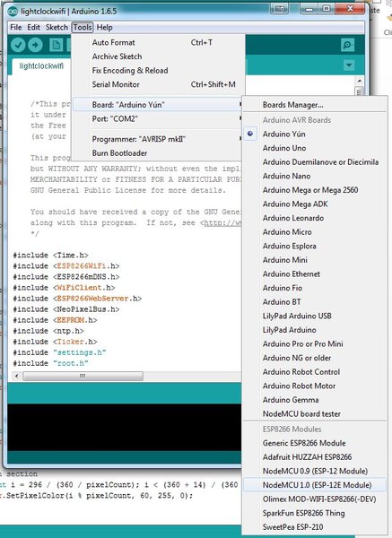Select Arduino Robot Control board
This screenshot has height=538, width=392.
pos(315,372)
